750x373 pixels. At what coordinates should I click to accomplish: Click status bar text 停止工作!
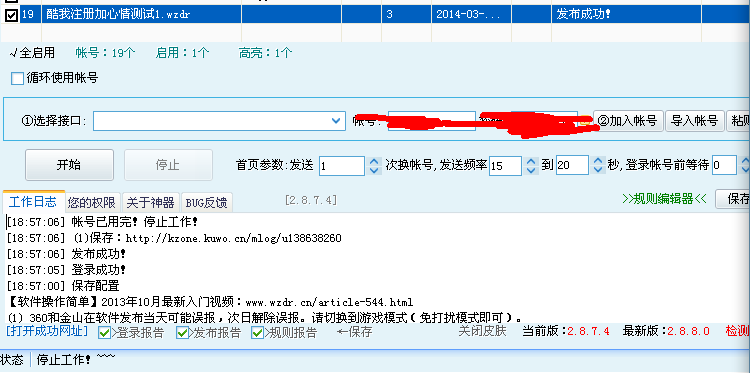64,360
